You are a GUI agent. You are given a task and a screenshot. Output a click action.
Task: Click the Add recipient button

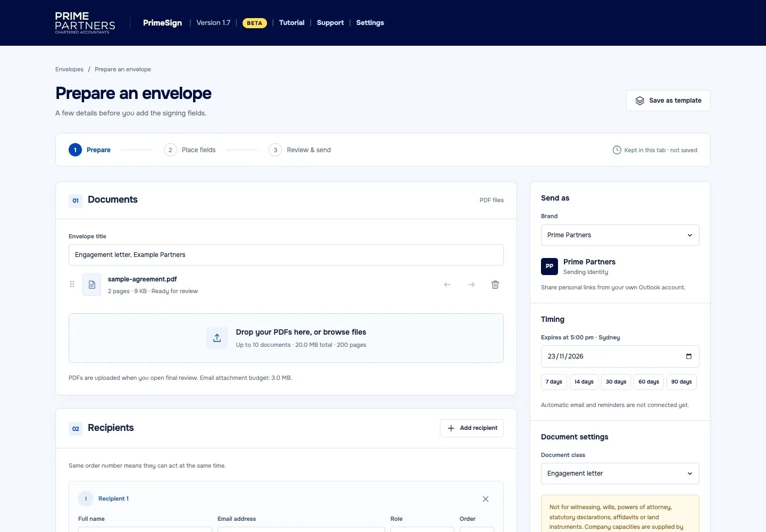click(472, 428)
